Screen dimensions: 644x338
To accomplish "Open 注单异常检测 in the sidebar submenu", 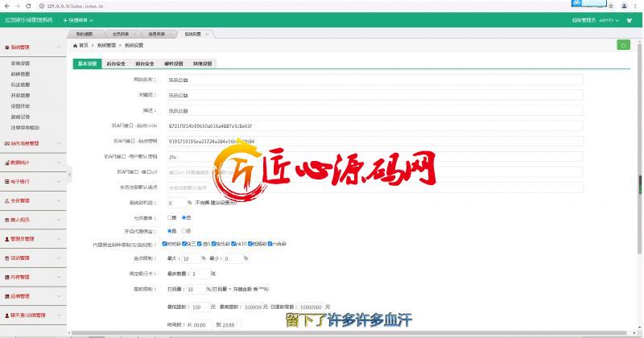I will click(25, 128).
